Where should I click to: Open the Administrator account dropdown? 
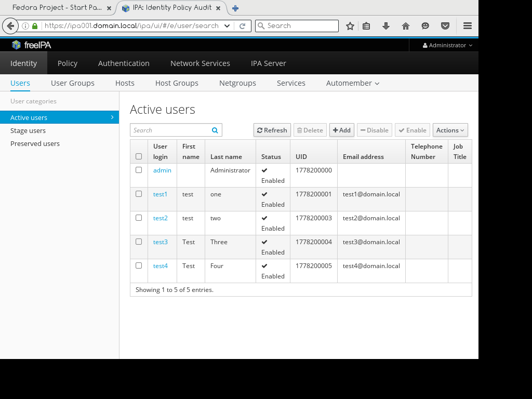(x=447, y=45)
